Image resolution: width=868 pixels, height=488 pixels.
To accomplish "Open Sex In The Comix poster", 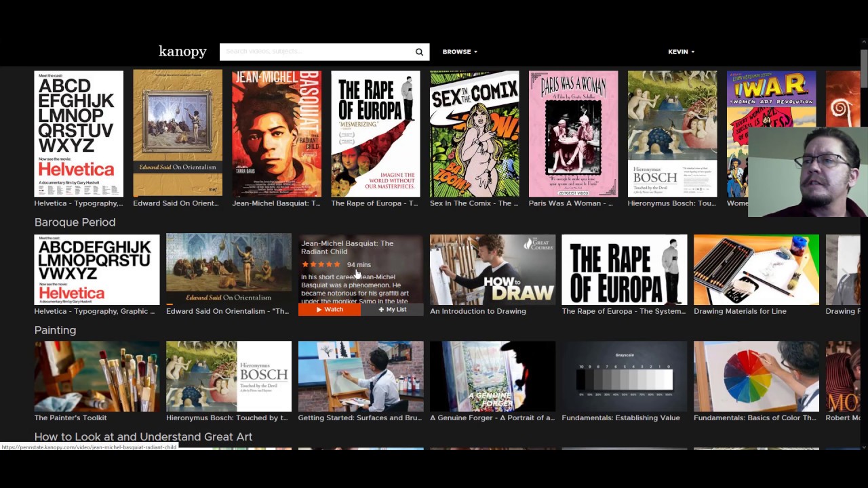I will [475, 134].
